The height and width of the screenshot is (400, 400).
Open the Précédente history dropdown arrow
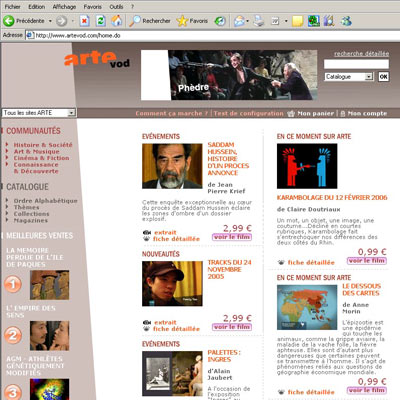pos(50,21)
